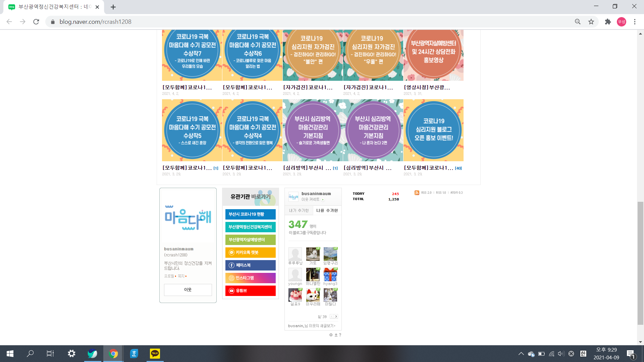Open the Facebook page button
Screen dimensions: 644x362
(x=250, y=265)
